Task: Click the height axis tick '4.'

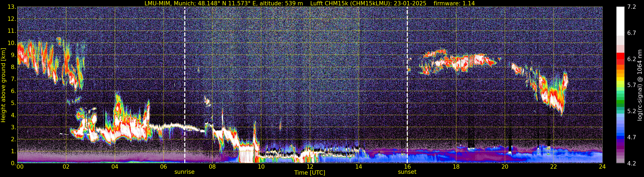Action: click(13, 115)
